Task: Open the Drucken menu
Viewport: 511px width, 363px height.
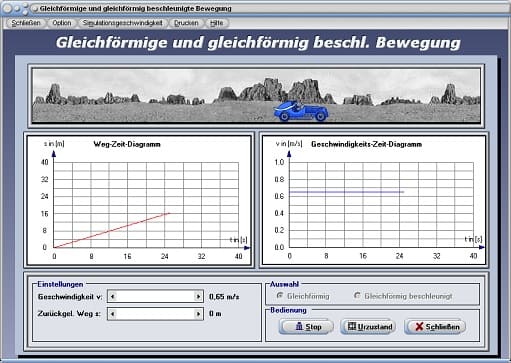Action: click(x=186, y=23)
